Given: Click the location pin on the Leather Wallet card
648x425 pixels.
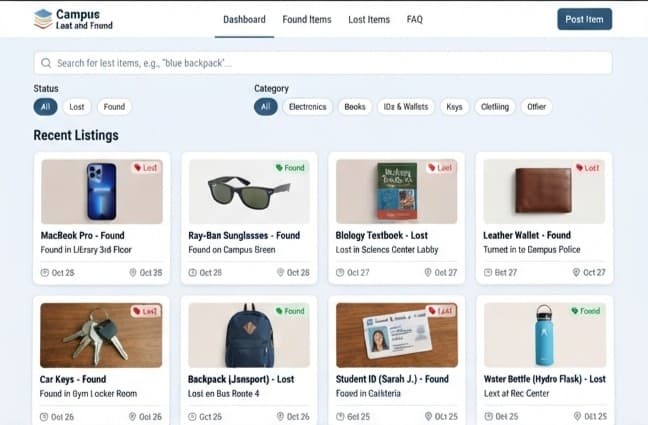Looking at the screenshot, I should [576, 272].
